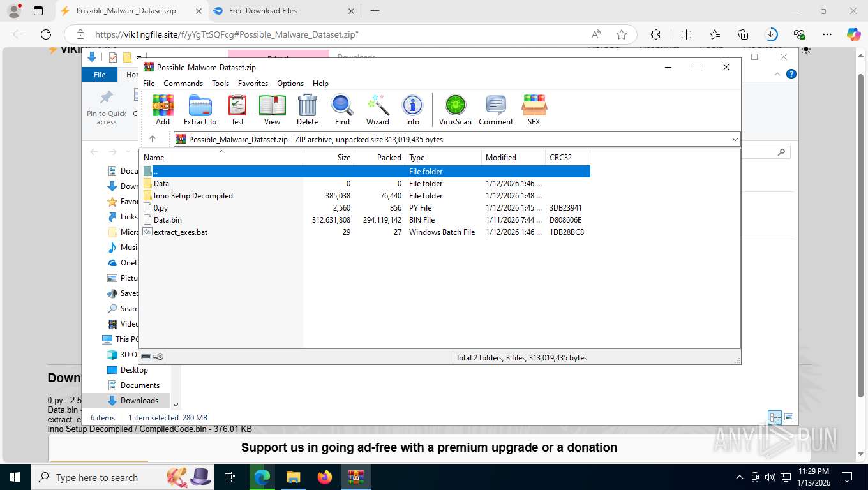The width and height of the screenshot is (868, 490).
Task: Open the Commands menu
Action: pyautogui.click(x=183, y=84)
